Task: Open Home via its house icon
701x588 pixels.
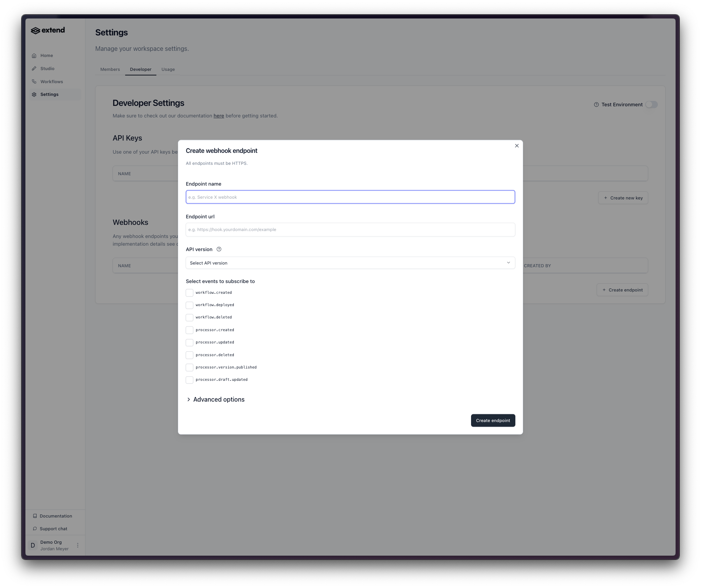Action: pyautogui.click(x=34, y=56)
